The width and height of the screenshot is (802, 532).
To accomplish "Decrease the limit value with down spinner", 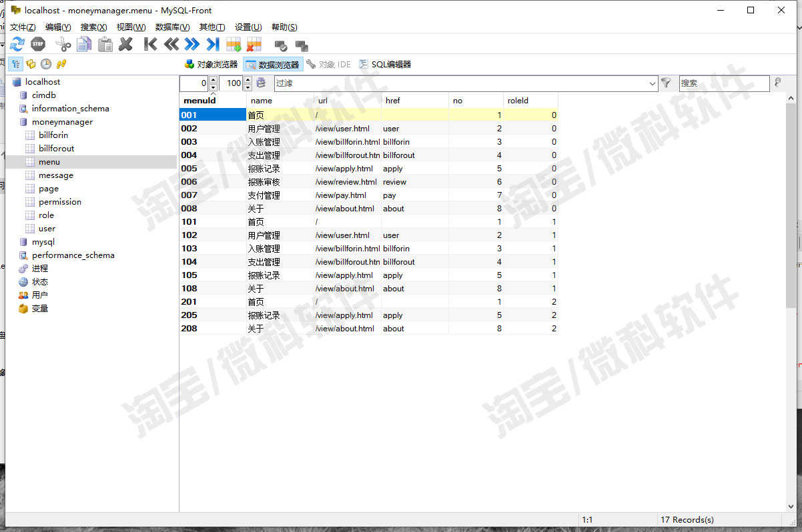I will click(248, 87).
